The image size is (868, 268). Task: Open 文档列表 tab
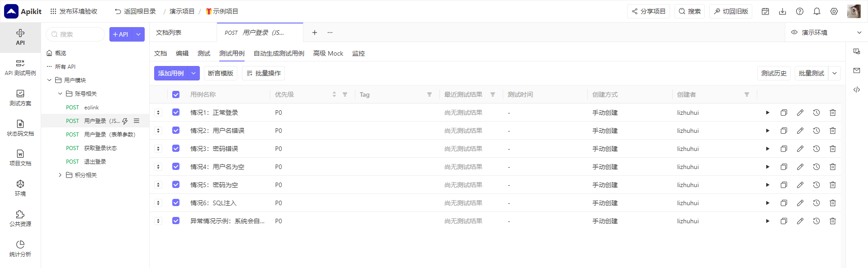pos(183,33)
